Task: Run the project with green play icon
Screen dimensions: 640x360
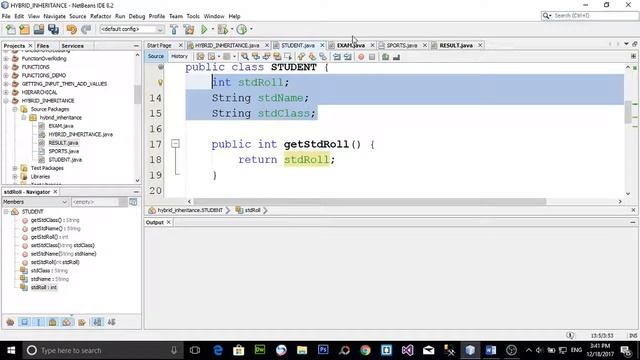Action: tap(204, 29)
